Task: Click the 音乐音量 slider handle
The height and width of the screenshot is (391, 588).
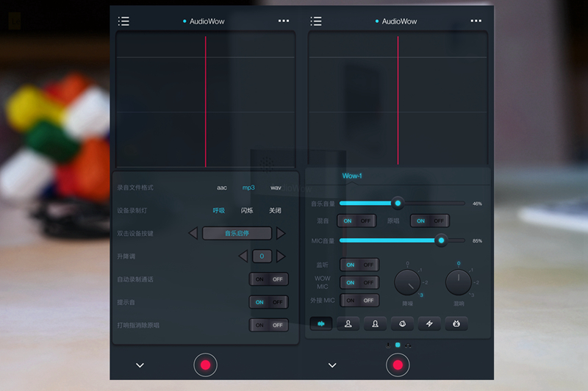Action: (398, 203)
